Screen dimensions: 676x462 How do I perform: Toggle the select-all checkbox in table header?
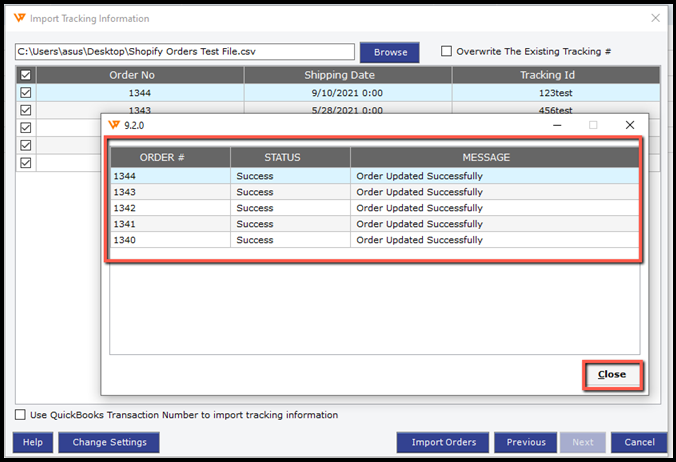26,75
